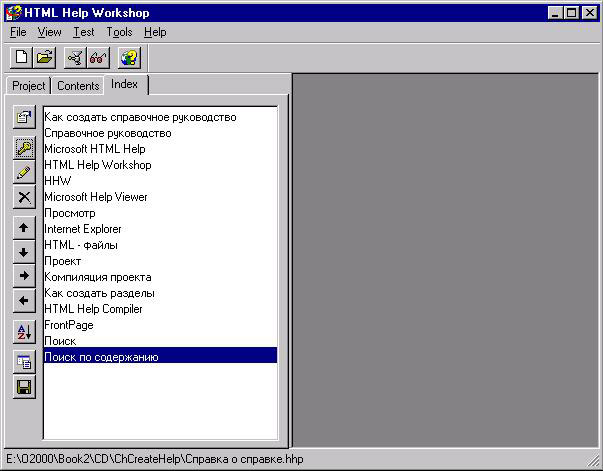The height and width of the screenshot is (471, 603).
Task: Select the 'Microsoft HTML Help' keyword
Action: pos(160,149)
